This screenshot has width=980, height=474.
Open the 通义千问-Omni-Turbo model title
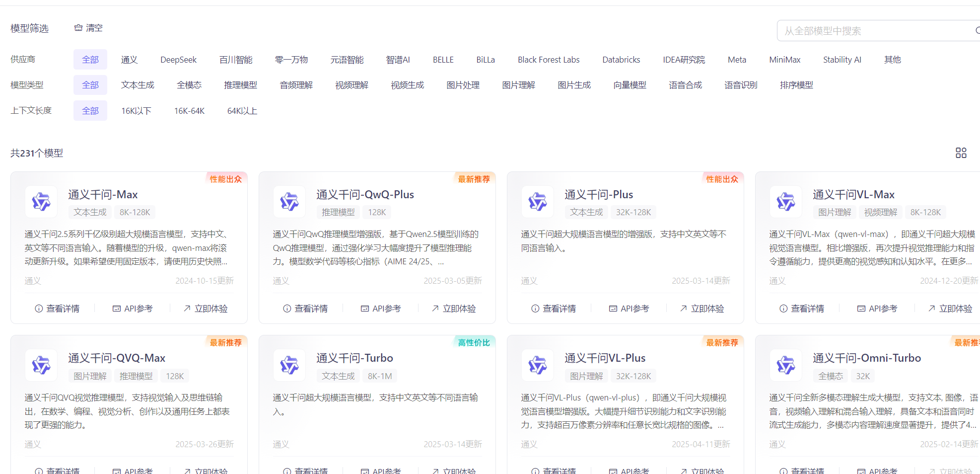point(867,358)
